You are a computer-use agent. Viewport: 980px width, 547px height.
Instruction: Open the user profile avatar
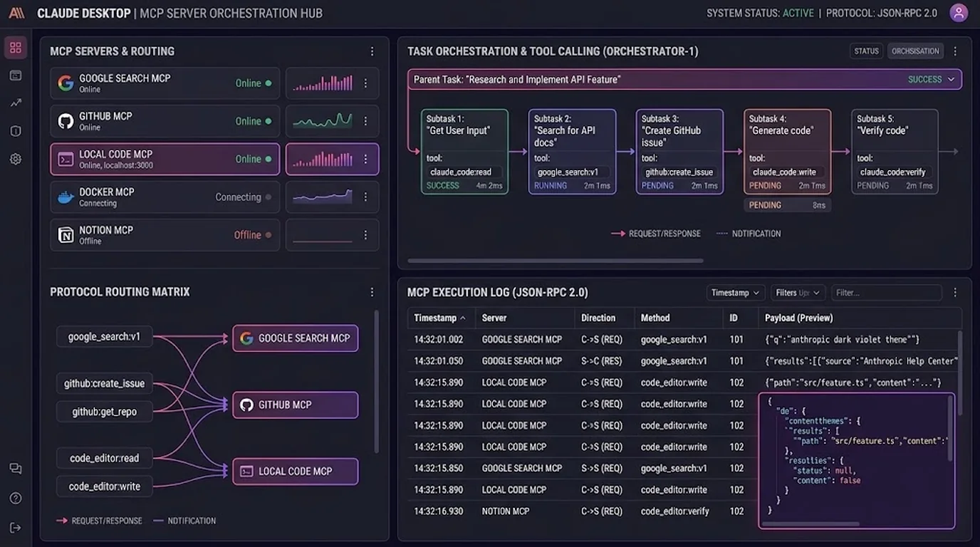click(959, 13)
